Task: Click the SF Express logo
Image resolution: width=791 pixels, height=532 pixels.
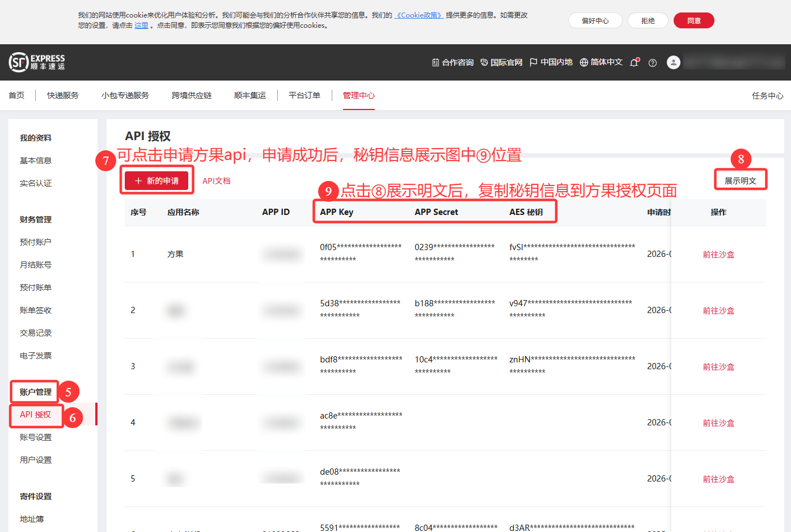Action: (x=37, y=62)
